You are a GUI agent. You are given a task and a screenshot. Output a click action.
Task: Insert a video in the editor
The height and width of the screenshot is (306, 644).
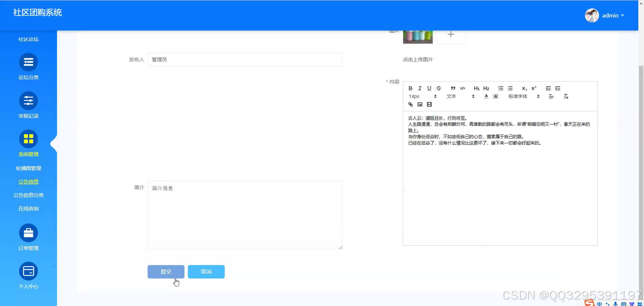point(429,104)
